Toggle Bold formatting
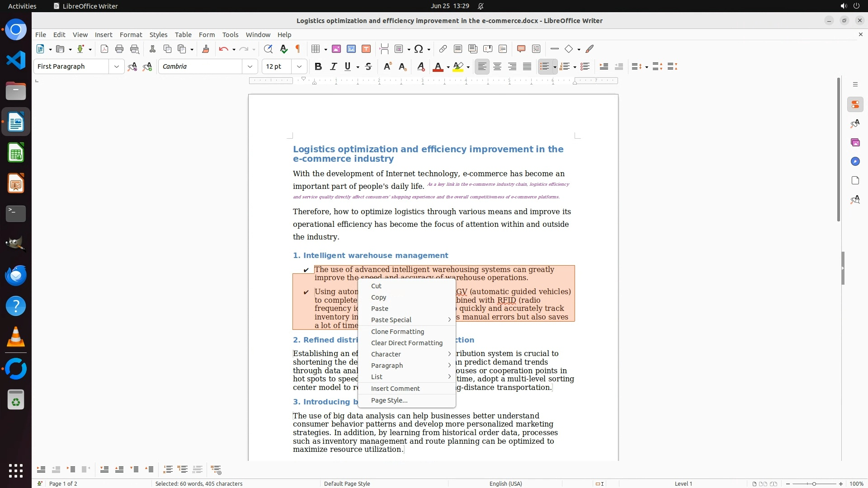Viewport: 868px width, 488px height. [x=318, y=67]
